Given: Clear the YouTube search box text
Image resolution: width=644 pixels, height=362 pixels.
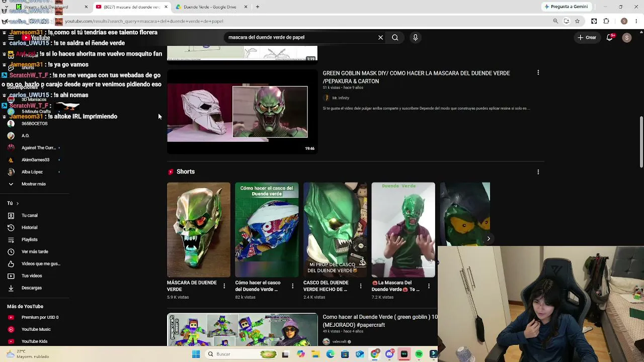Looking at the screenshot, I should pyautogui.click(x=380, y=37).
